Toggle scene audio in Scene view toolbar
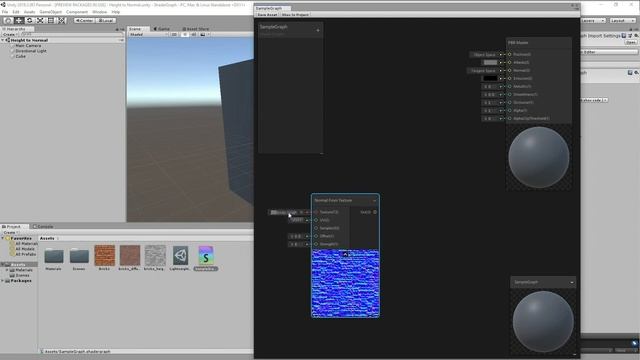Viewport: 640px width, 360px height. pyautogui.click(x=193, y=35)
